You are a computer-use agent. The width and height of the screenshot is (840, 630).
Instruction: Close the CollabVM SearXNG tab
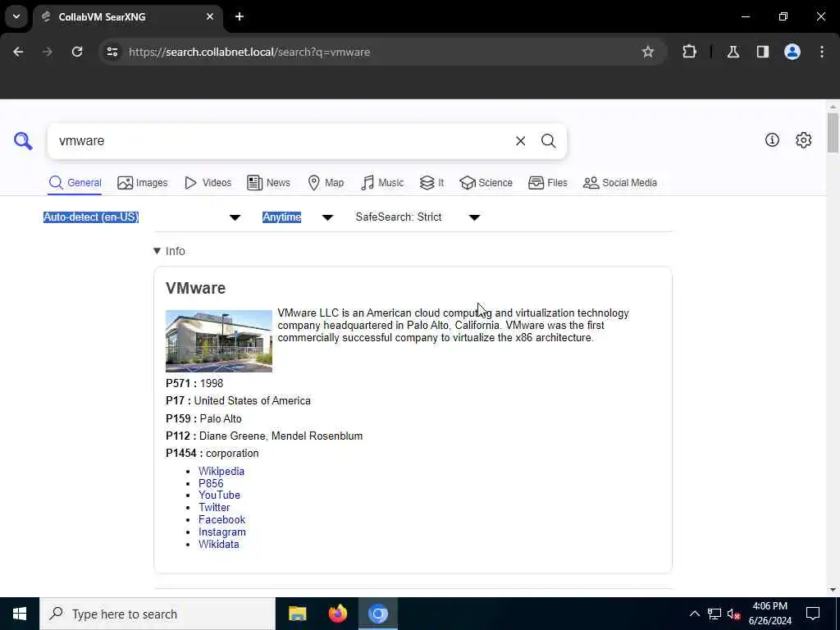click(210, 16)
